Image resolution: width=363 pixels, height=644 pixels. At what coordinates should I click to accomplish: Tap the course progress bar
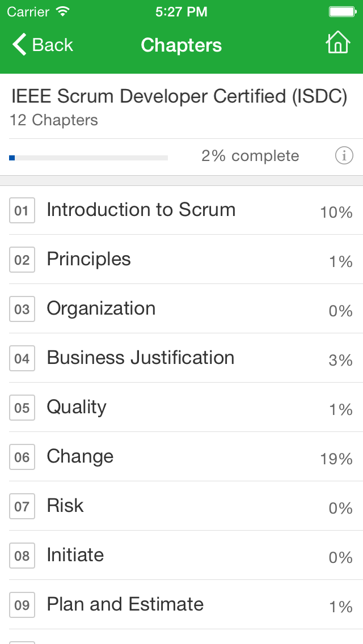88,158
